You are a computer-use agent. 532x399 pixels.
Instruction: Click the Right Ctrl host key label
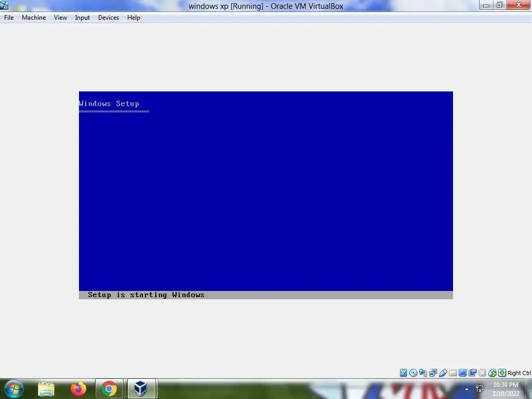(519, 373)
